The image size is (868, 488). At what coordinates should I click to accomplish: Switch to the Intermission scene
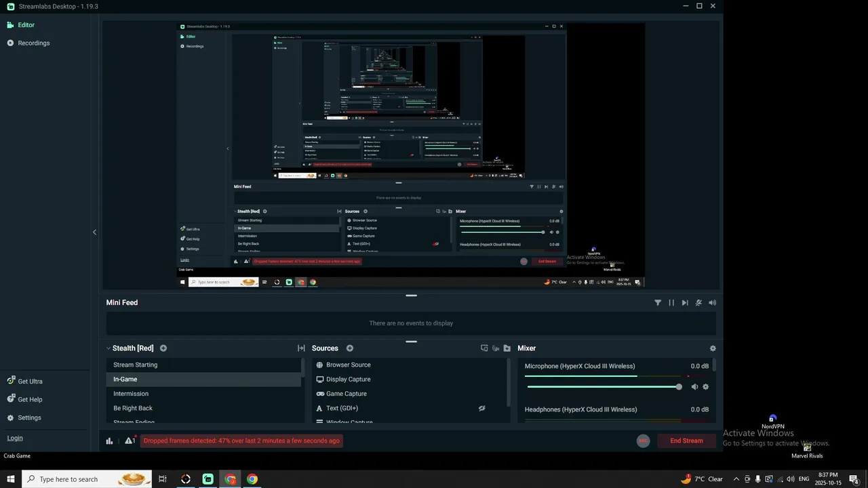pyautogui.click(x=203, y=394)
